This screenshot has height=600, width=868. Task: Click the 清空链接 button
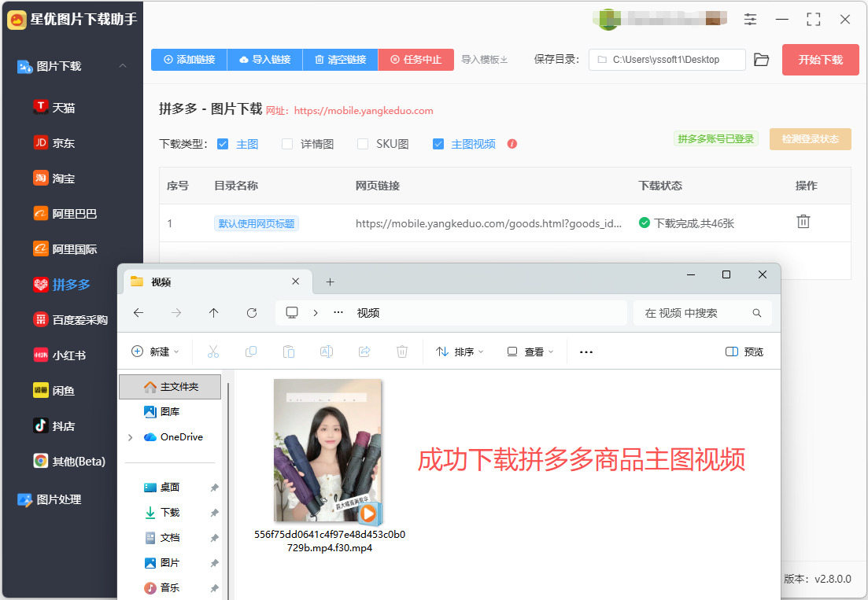(341, 59)
